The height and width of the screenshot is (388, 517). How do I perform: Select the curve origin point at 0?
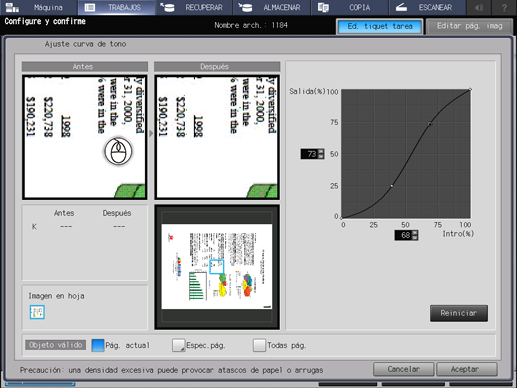(x=341, y=218)
